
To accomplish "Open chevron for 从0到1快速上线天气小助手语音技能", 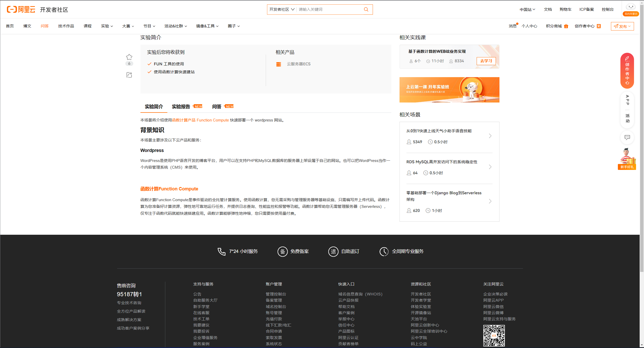I will click(x=490, y=136).
